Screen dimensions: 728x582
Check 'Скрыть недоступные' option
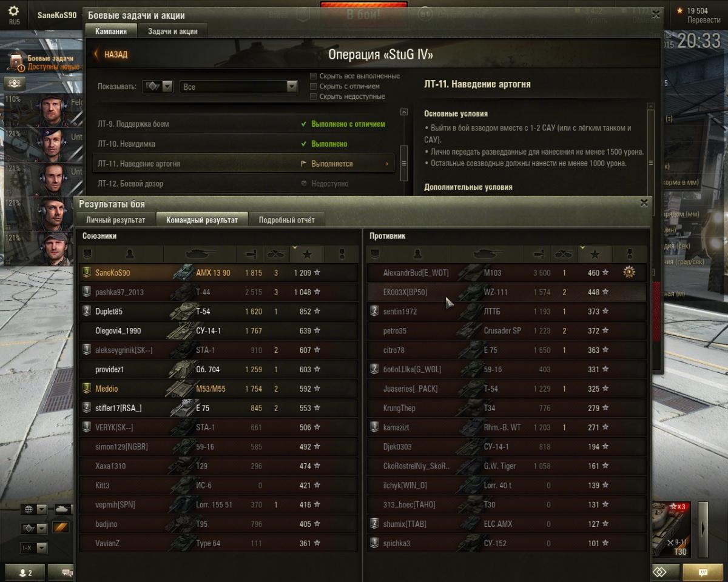pyautogui.click(x=314, y=96)
